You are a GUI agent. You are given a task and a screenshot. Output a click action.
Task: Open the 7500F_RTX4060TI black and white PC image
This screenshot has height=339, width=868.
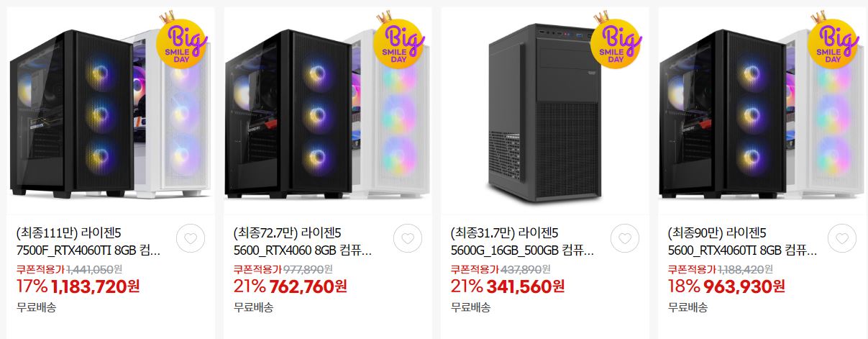(111, 111)
